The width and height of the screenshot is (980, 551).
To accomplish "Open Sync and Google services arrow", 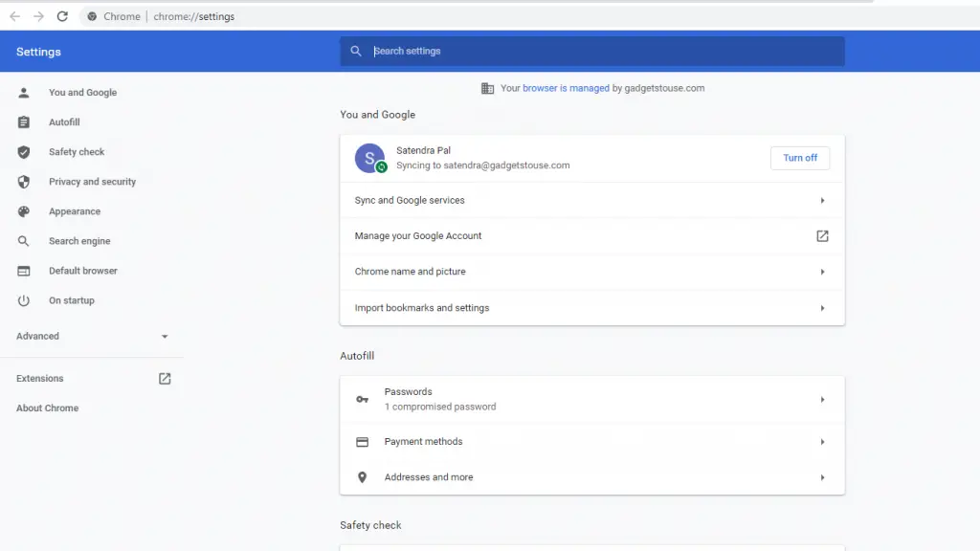I will pyautogui.click(x=822, y=201).
